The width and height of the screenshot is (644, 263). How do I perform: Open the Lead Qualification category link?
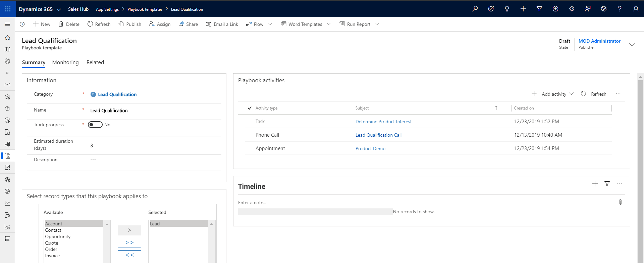(x=117, y=94)
